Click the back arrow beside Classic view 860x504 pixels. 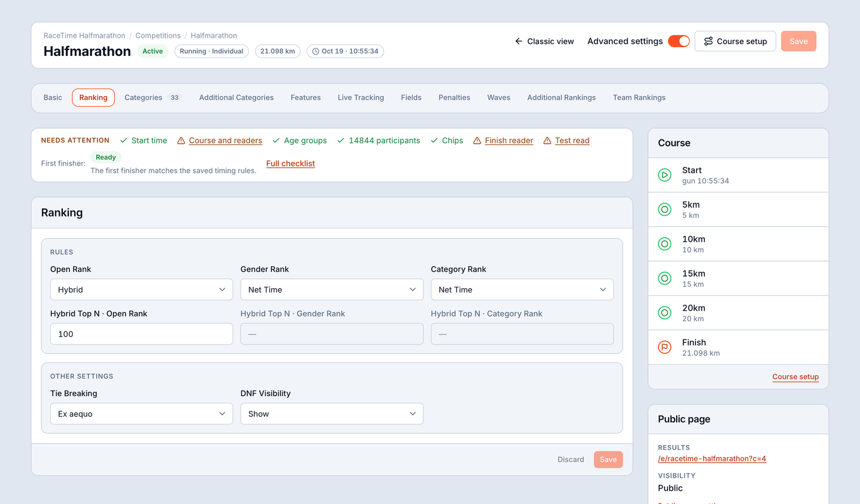tap(519, 41)
